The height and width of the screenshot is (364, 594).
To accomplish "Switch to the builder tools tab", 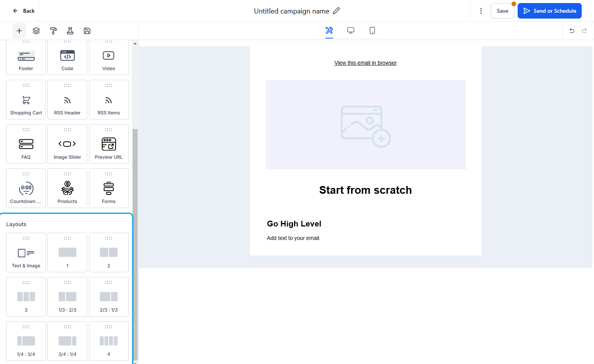I will 329,30.
